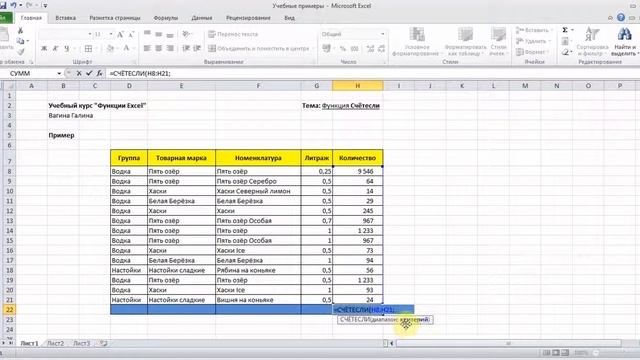Click Вставить cells button
The width and height of the screenshot is (640, 360).
pos(534,30)
